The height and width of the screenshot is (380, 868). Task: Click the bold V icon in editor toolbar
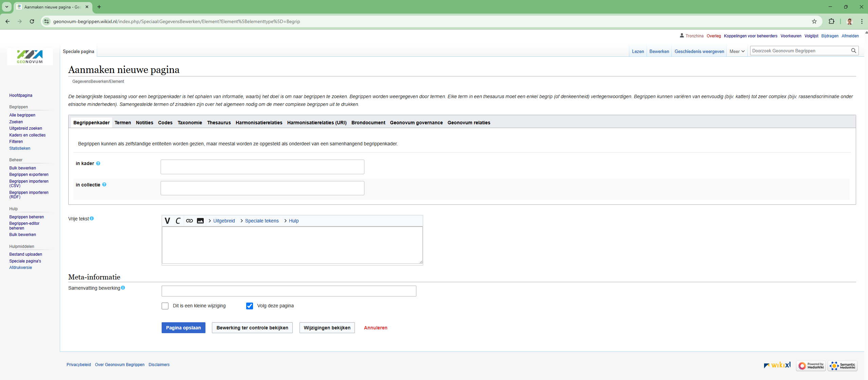pos(167,221)
